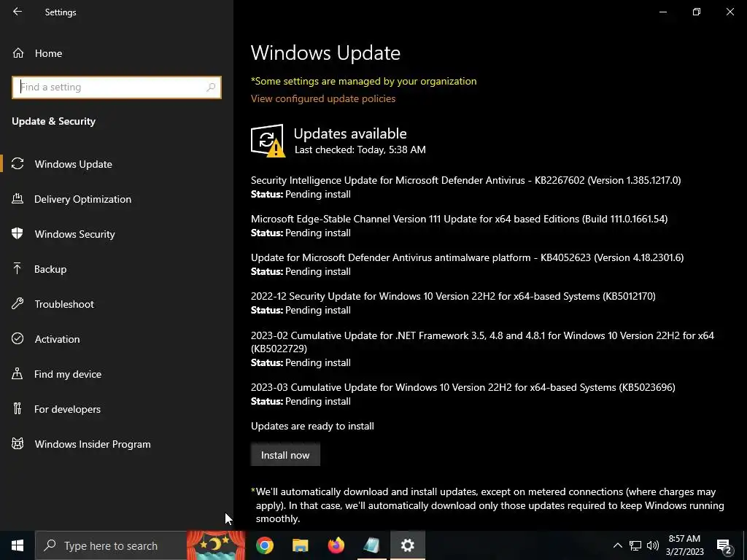
Task: Click the Delivery Optimization icon
Action: [x=18, y=199]
